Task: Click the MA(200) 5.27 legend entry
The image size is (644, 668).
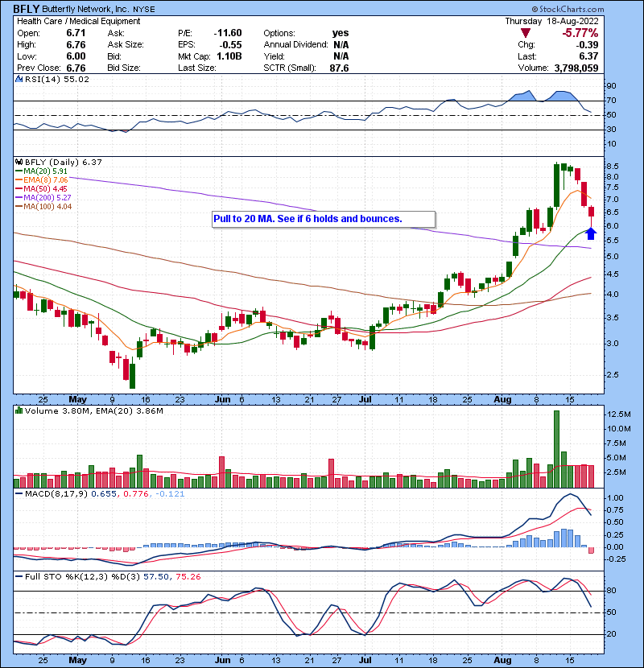Action: point(47,198)
